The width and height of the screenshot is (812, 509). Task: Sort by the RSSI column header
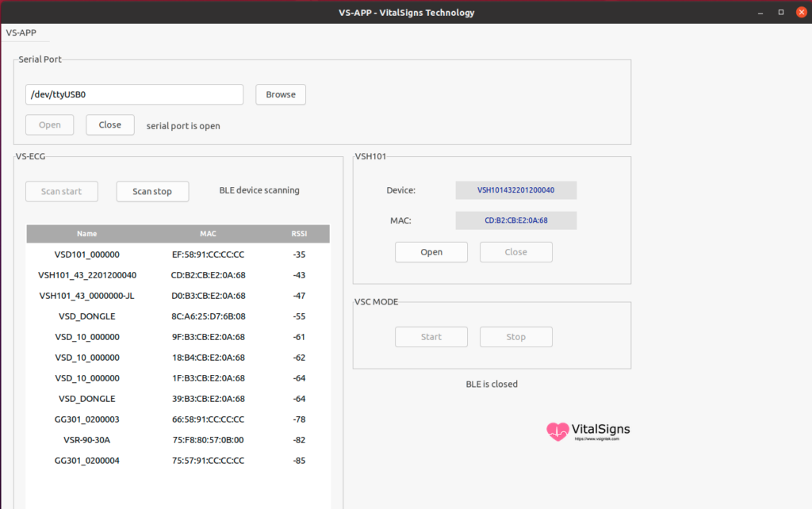coord(299,234)
